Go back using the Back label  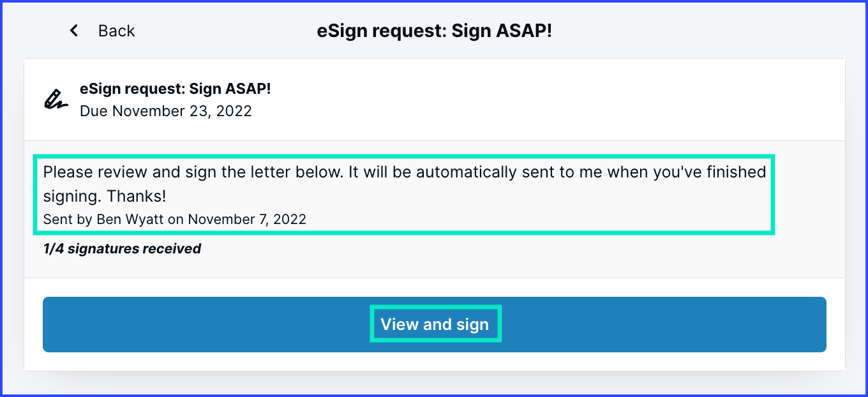pyautogui.click(x=116, y=31)
